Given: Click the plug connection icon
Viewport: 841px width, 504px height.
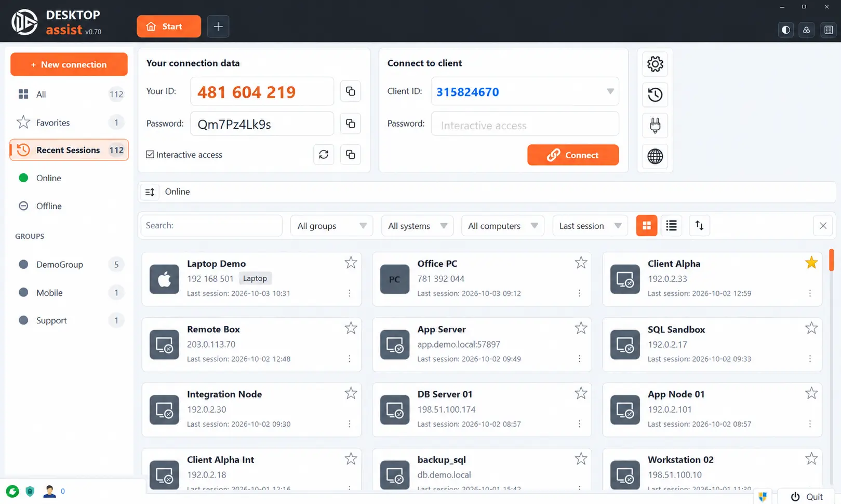Looking at the screenshot, I should tap(655, 125).
